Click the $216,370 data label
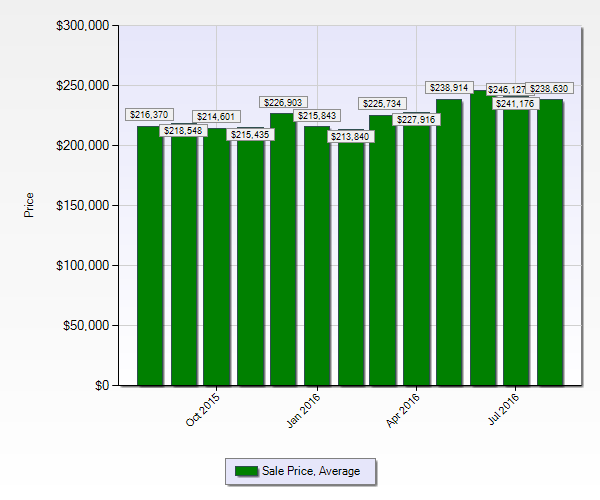600x500 pixels. pyautogui.click(x=149, y=115)
